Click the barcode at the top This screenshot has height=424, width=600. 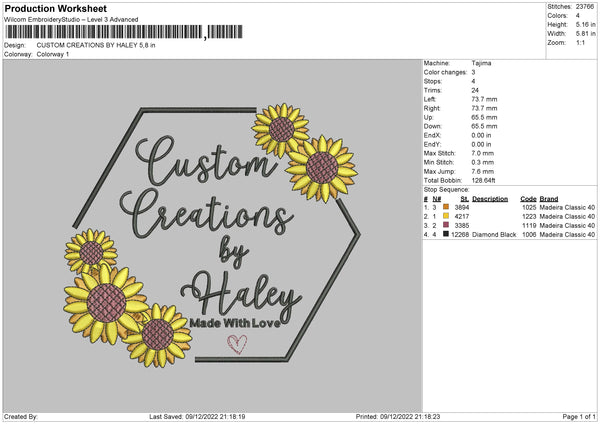124,32
